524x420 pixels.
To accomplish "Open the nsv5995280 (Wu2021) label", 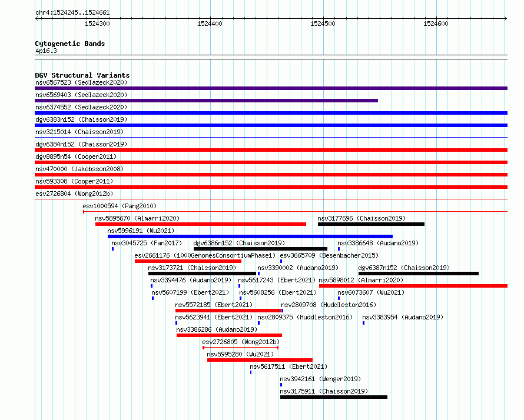I will point(240,354).
